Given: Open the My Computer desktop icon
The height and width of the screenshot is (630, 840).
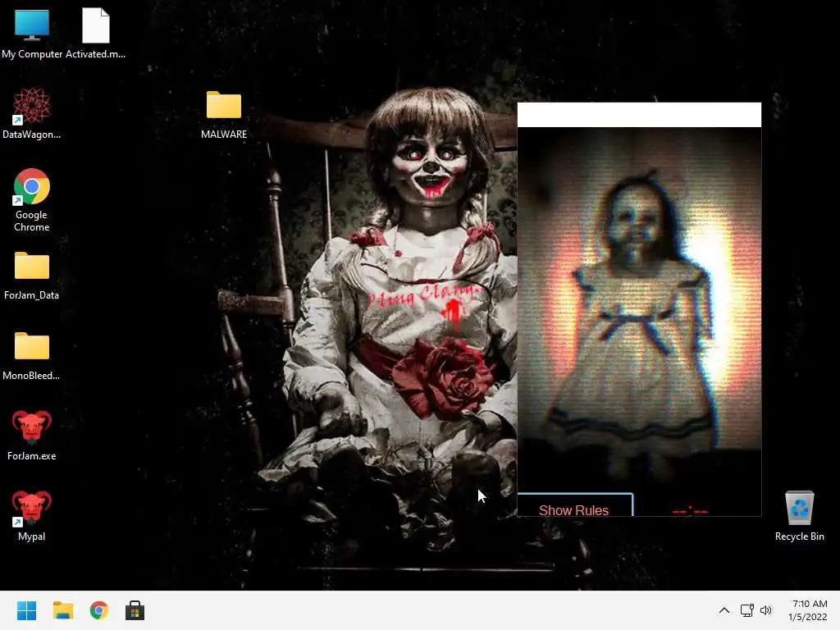Looking at the screenshot, I should (32, 33).
